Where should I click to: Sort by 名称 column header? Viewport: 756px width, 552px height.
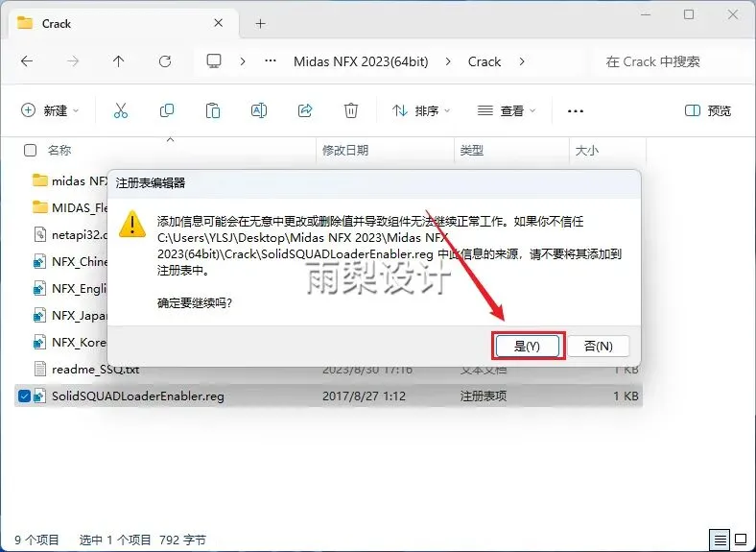point(59,151)
